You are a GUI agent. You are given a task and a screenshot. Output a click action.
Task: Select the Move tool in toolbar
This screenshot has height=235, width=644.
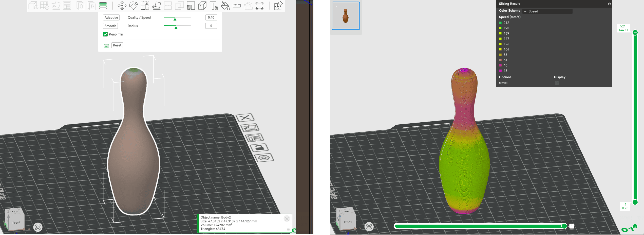point(122,6)
